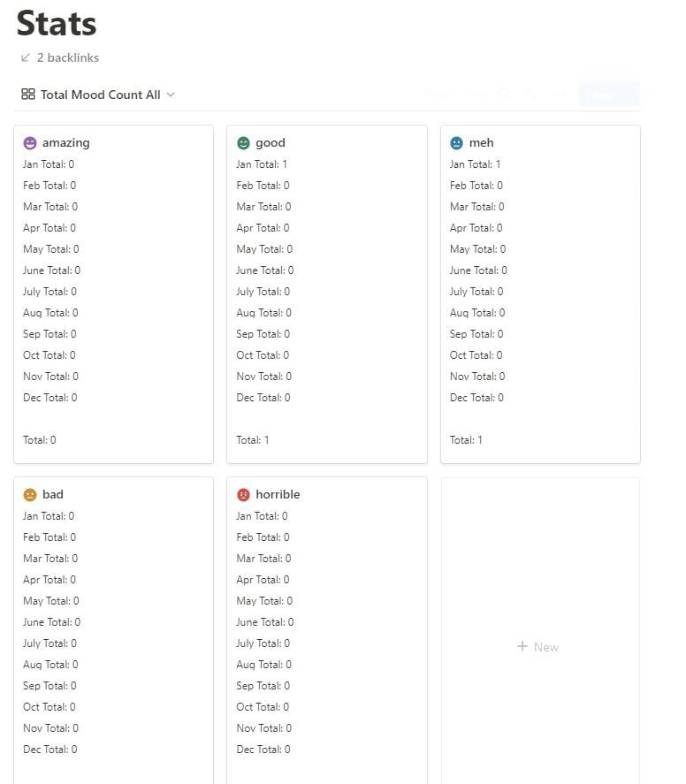Open the horrible card title
This screenshot has height=784, width=686.
(278, 495)
